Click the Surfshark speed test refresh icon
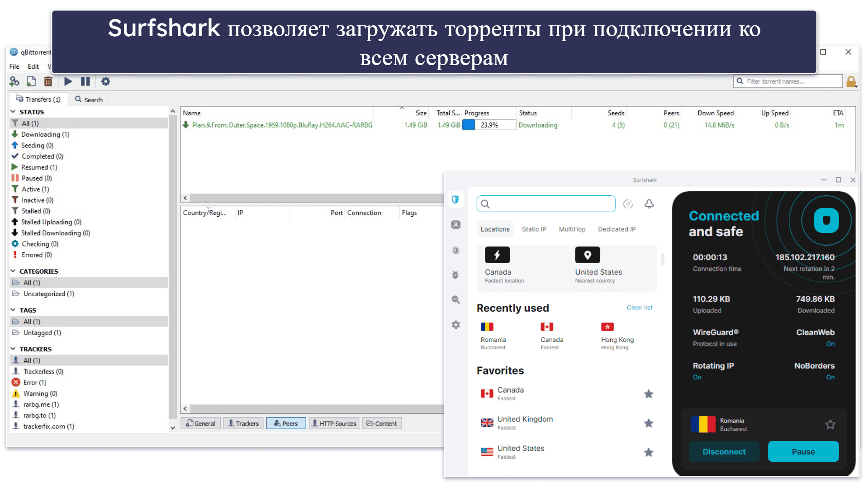This screenshot has width=868, height=488. (x=628, y=204)
